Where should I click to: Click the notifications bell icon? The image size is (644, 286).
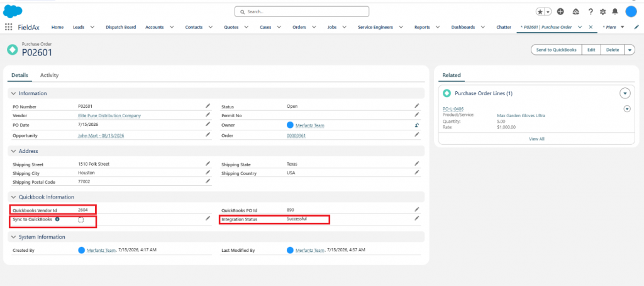click(615, 11)
